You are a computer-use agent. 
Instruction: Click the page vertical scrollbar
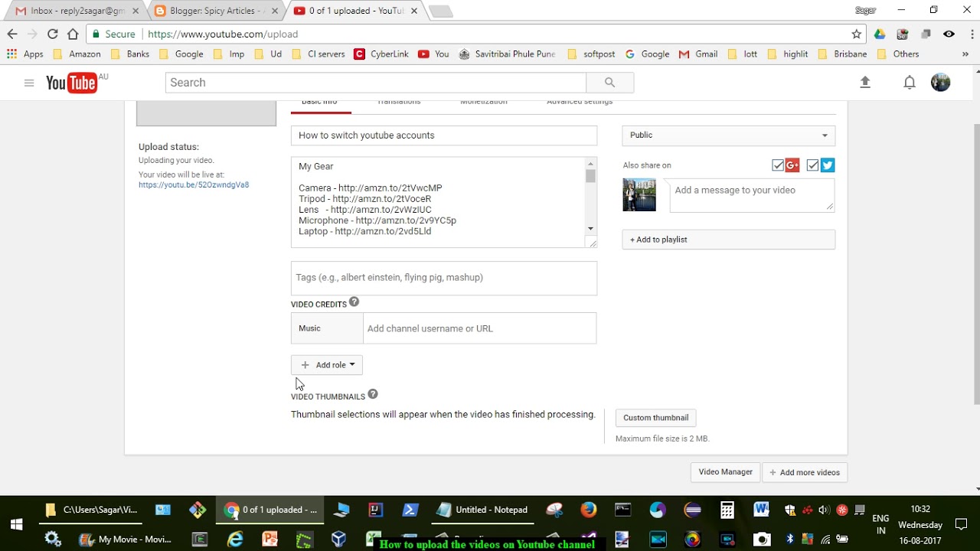coord(975,264)
